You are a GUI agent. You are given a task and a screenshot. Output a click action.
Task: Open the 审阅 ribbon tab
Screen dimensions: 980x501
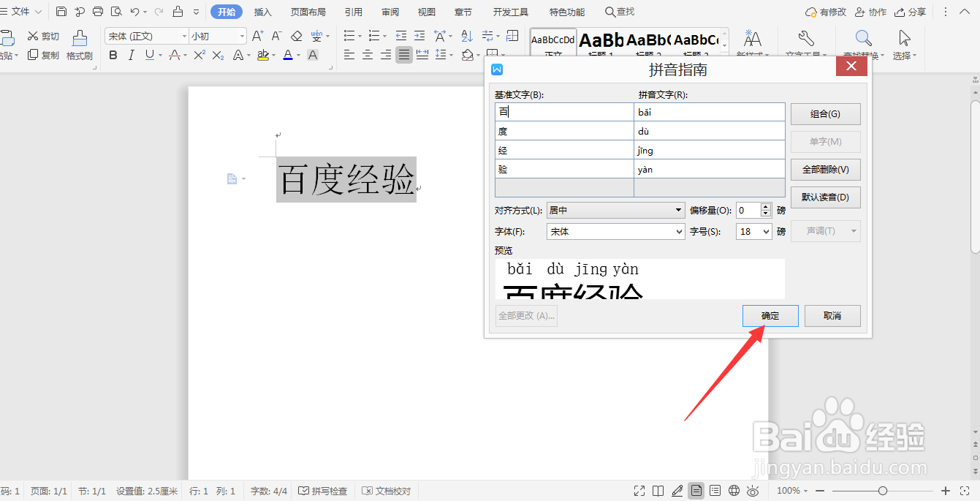pos(390,11)
